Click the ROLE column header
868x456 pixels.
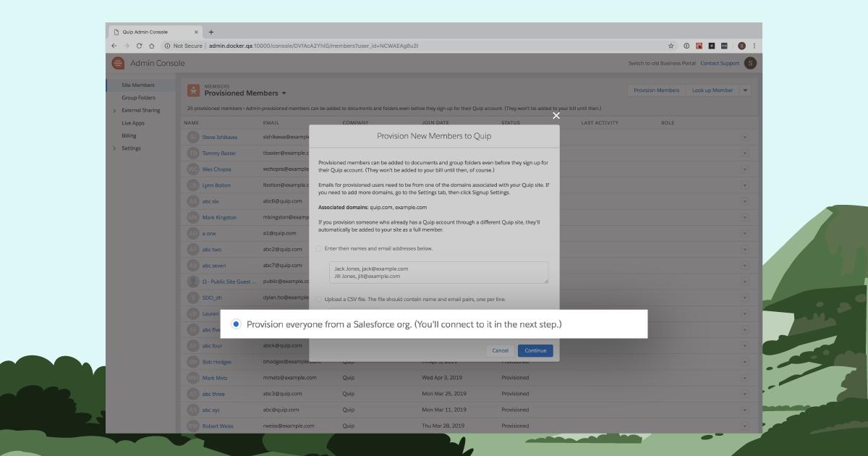pyautogui.click(x=668, y=123)
